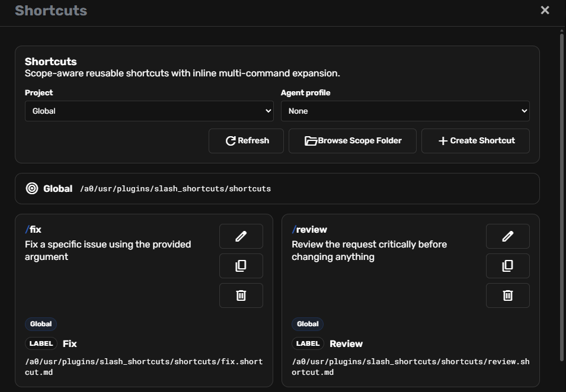Viewport: 566px width, 392px height.
Task: Click the vertical scrollbar of the dialog
Action: (561, 197)
